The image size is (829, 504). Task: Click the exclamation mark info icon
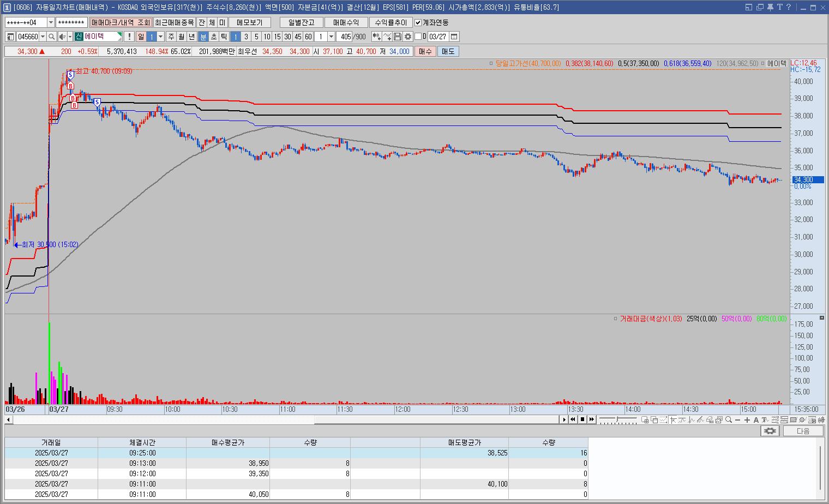[x=129, y=37]
